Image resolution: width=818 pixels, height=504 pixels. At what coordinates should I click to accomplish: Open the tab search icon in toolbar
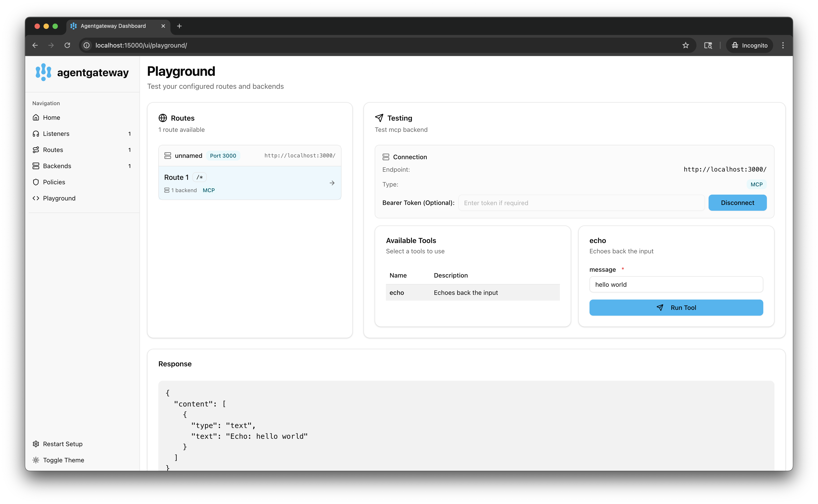(x=708, y=45)
